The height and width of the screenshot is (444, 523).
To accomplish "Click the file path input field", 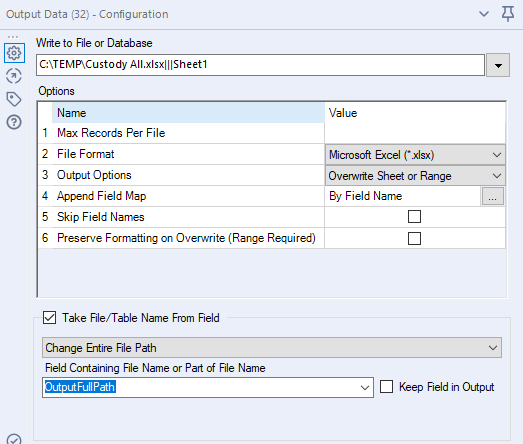I will [x=260, y=65].
